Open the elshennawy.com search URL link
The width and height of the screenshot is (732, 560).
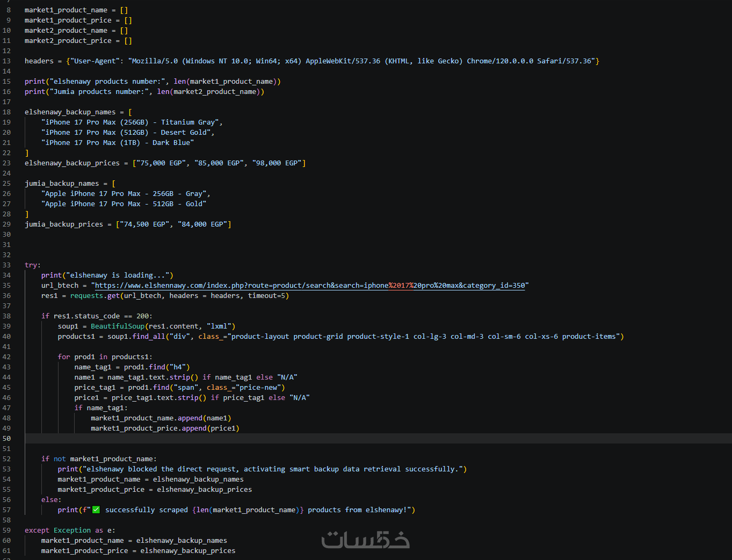click(310, 286)
